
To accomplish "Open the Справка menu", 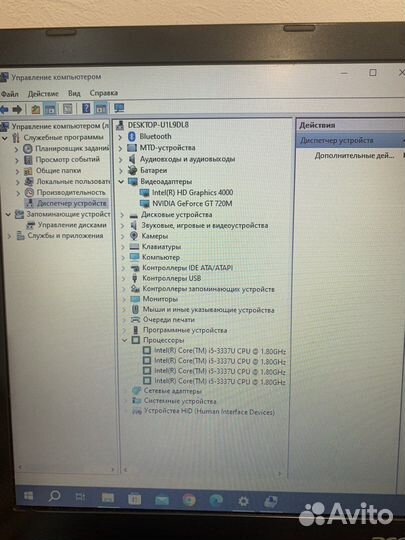I will pos(104,93).
